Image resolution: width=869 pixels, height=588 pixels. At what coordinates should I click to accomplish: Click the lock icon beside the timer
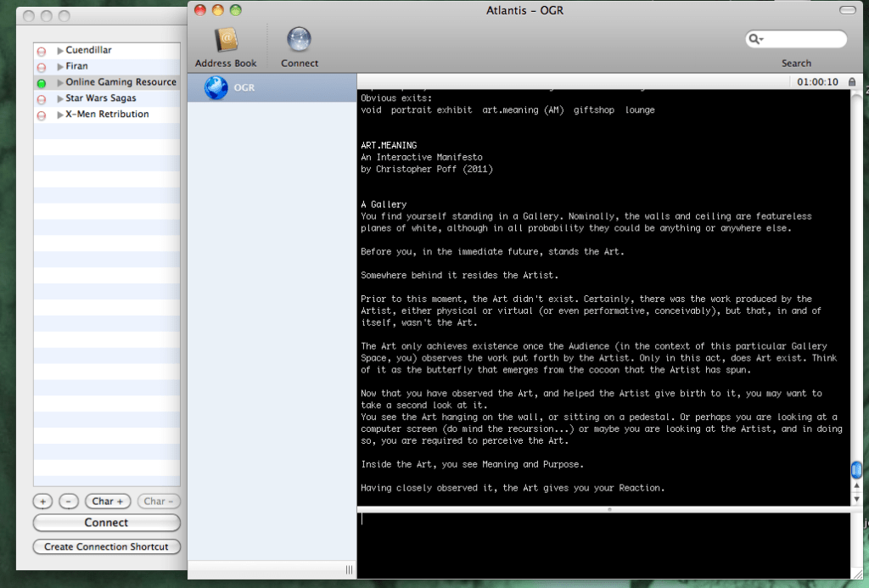tap(851, 82)
